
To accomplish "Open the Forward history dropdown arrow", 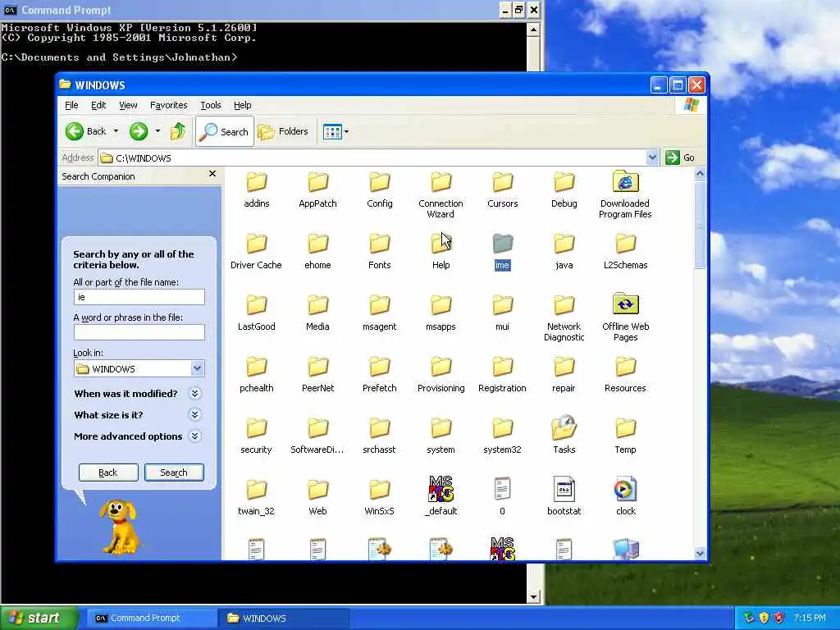I will tap(157, 131).
